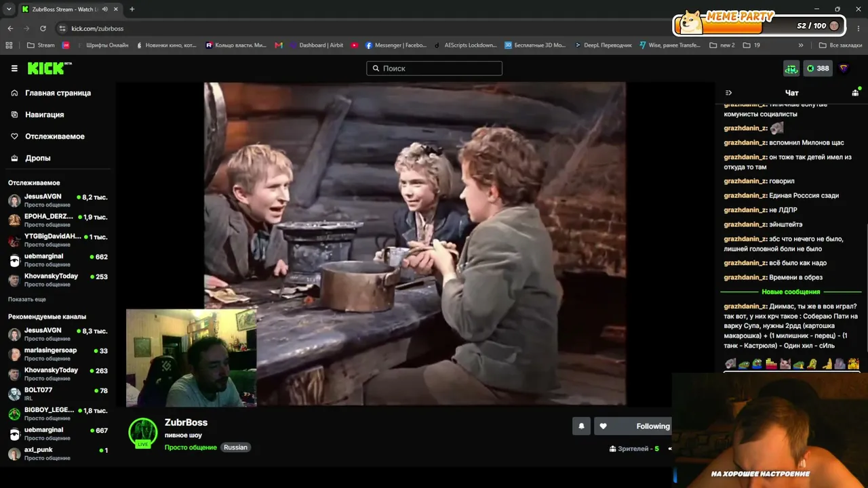This screenshot has height=488, width=868.
Task: Open the Chrome three-dot menu
Action: click(857, 28)
